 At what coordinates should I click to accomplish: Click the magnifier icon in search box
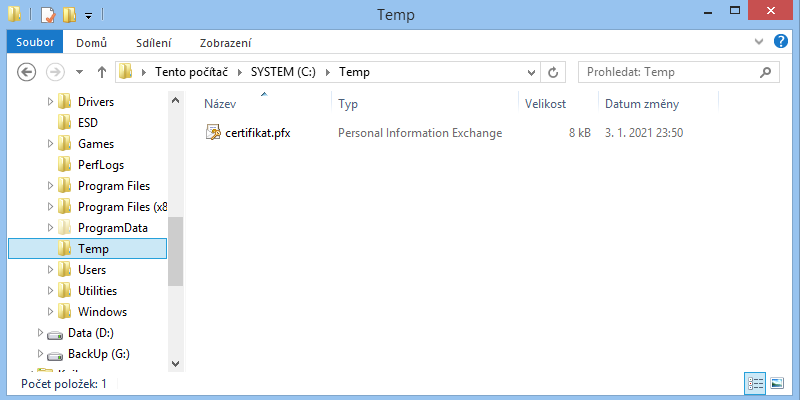tap(766, 72)
